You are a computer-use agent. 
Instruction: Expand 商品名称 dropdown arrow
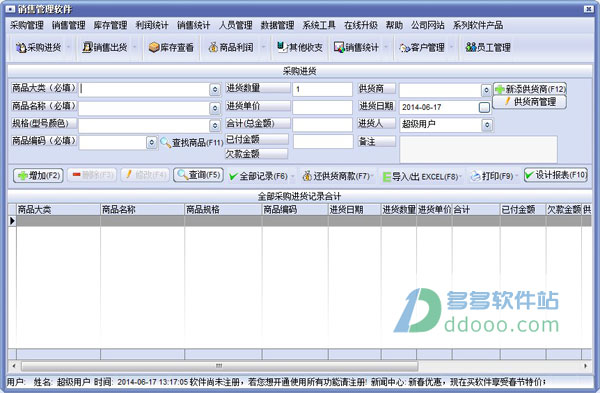(215, 108)
